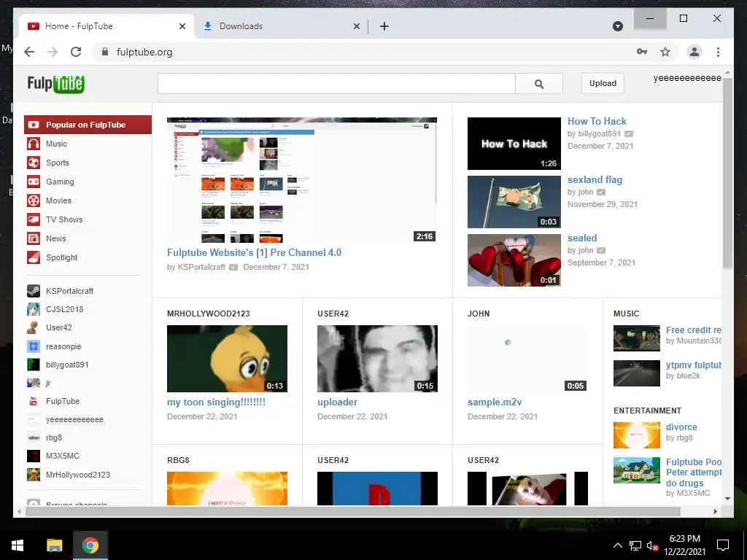The height and width of the screenshot is (560, 747).
Task: Open File Explorer from taskbar
Action: coord(54,545)
